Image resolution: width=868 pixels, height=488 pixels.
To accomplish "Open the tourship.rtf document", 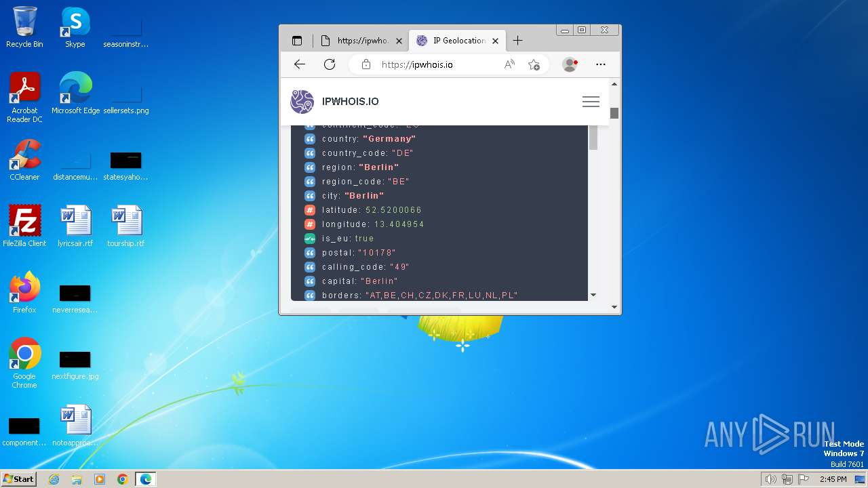I will click(126, 226).
